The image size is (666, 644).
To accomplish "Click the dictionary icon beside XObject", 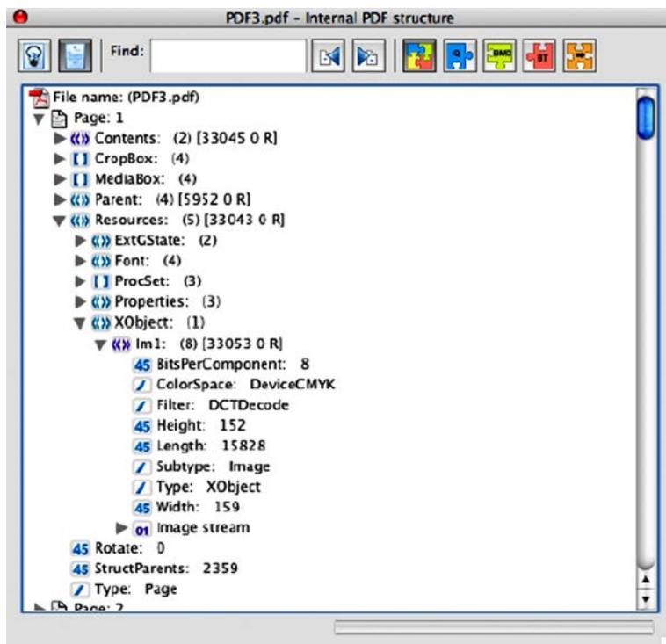I will [x=101, y=322].
